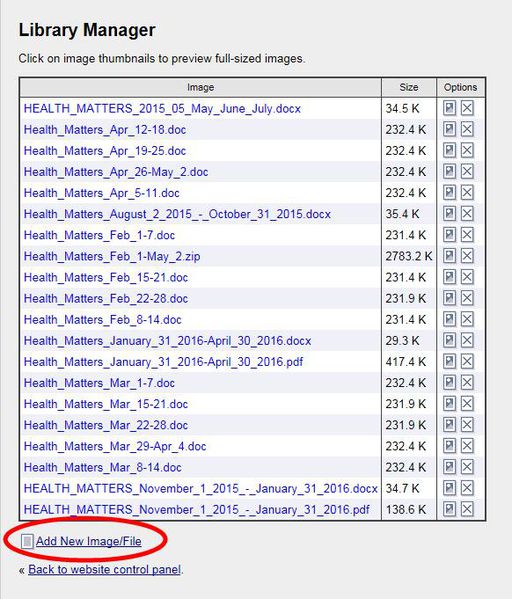Open Health_Matters_Mar_29-Apr_4.doc link
Viewport: 512px width, 599px height.
click(115, 446)
